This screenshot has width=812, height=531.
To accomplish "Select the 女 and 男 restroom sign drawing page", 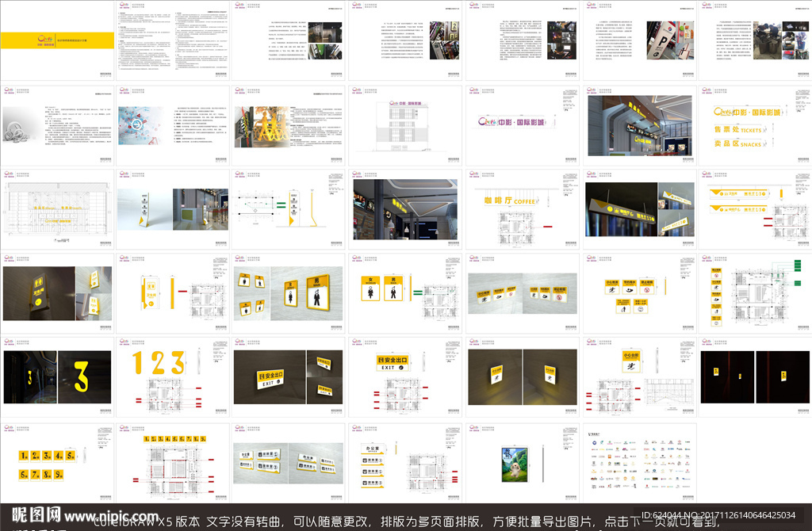I will [x=405, y=293].
